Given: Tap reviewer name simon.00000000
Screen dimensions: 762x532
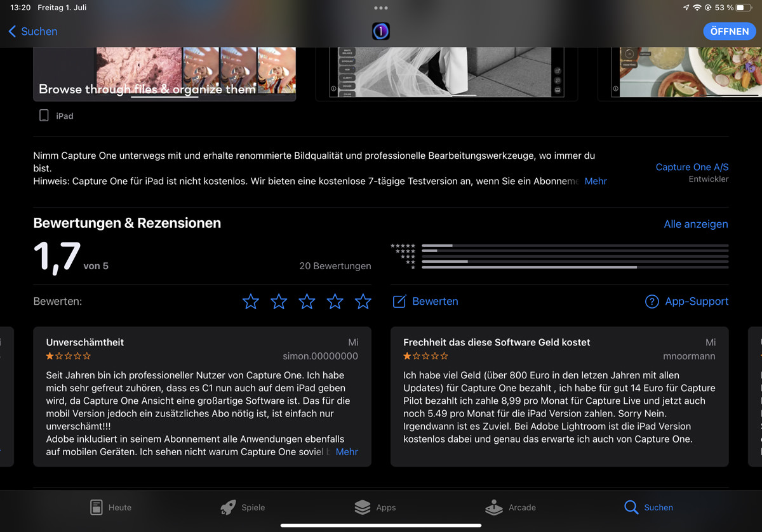Looking at the screenshot, I should tap(320, 356).
